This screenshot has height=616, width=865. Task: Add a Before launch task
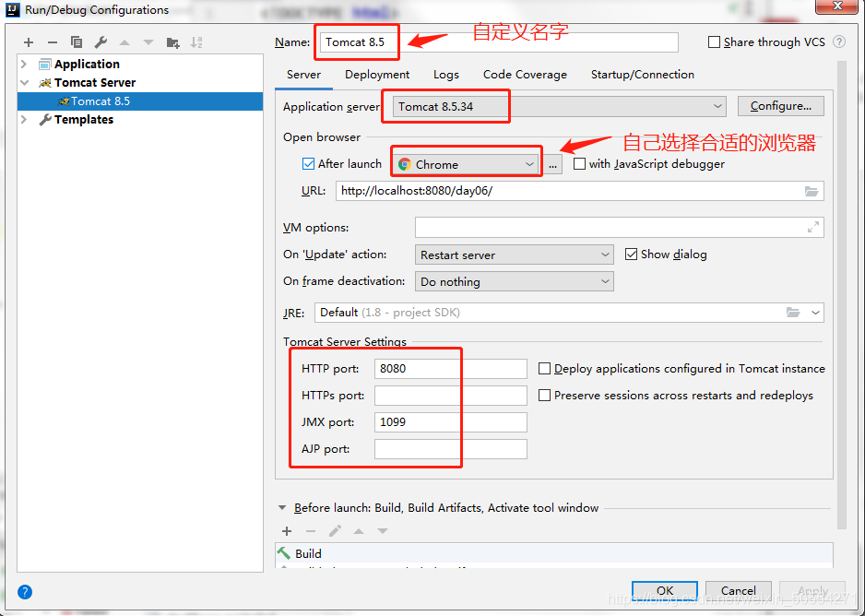(287, 531)
